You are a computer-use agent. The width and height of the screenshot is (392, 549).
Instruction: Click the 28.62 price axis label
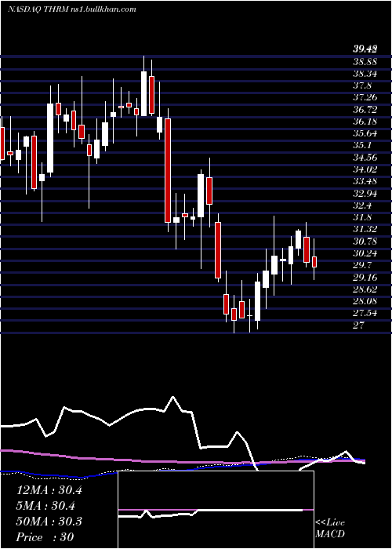365,289
